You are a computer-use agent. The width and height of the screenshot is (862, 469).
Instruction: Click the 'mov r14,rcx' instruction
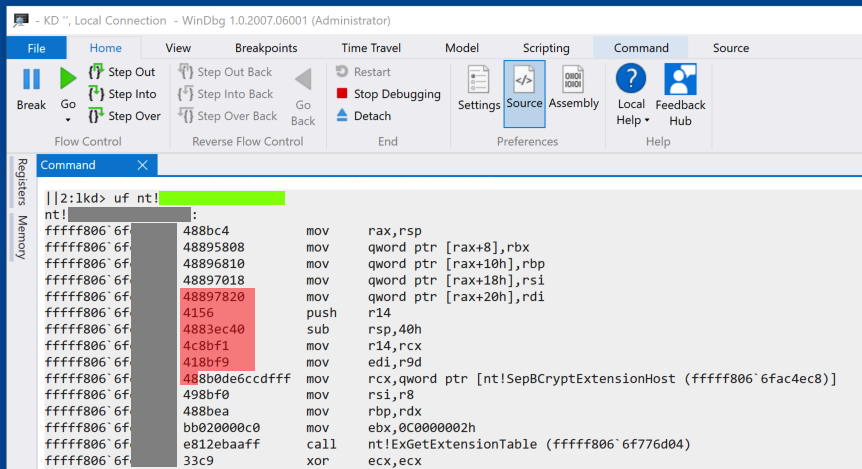364,346
